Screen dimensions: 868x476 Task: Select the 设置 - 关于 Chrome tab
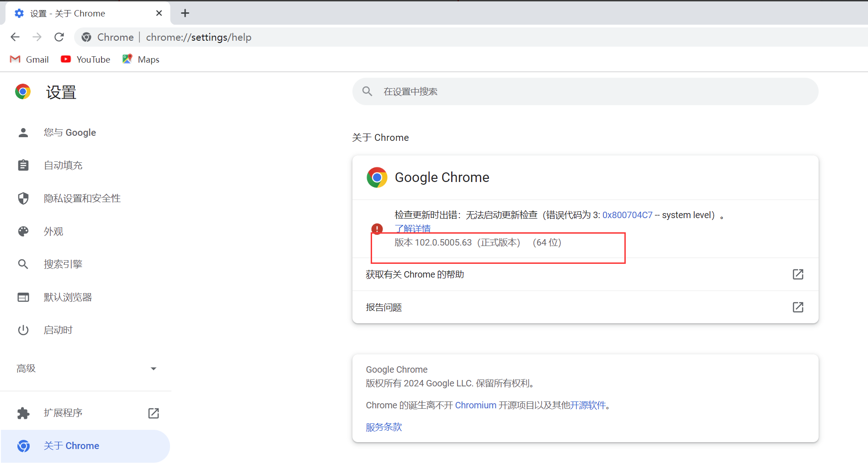click(x=88, y=13)
